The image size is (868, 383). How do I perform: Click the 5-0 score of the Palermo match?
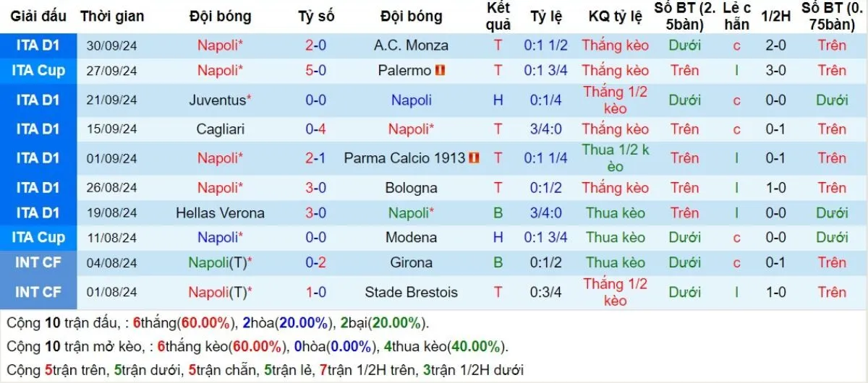[315, 71]
